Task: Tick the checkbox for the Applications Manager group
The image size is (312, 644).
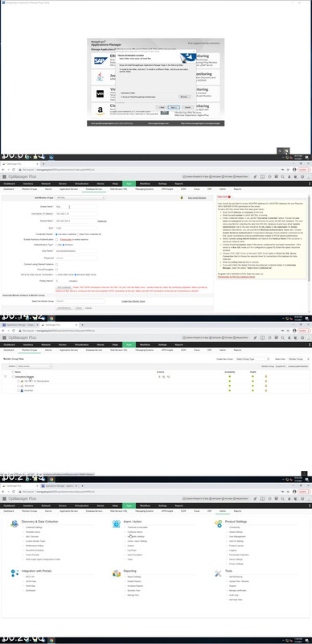Action: tap(13, 376)
